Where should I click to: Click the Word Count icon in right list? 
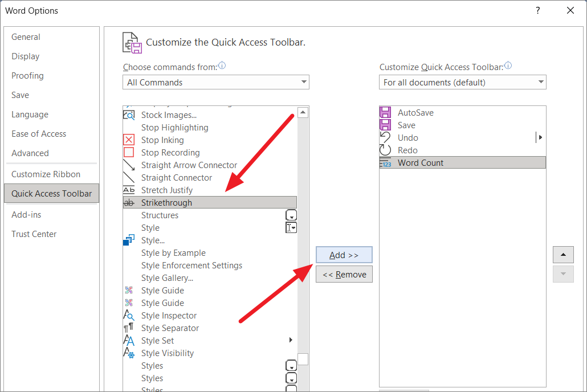pyautogui.click(x=386, y=162)
